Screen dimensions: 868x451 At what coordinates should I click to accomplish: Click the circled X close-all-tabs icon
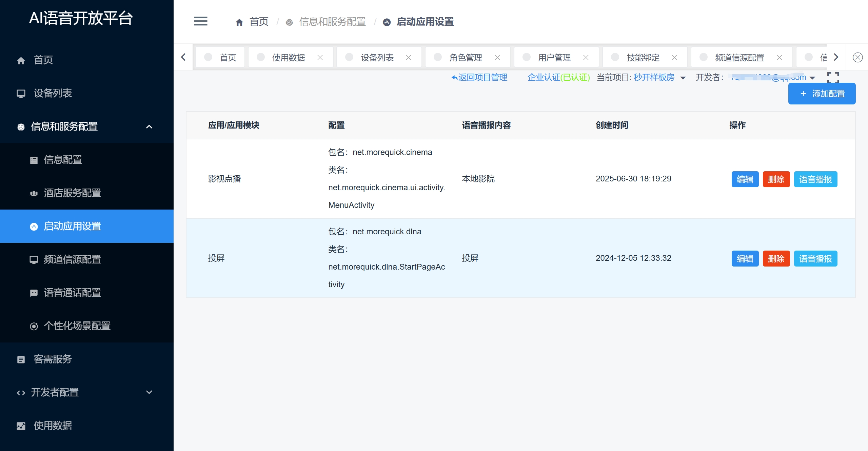point(857,57)
